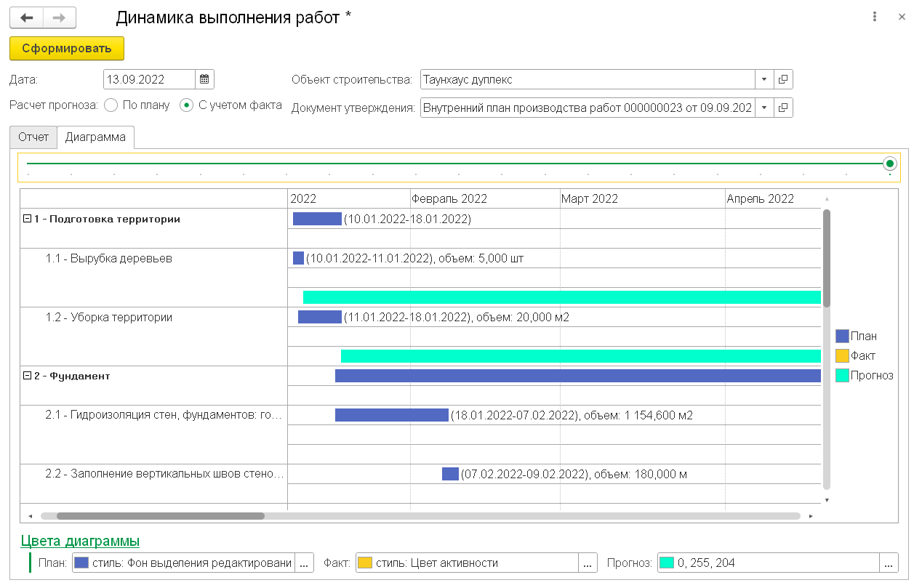Open the Объект строительства linked record icon
922x588 pixels.
(783, 79)
